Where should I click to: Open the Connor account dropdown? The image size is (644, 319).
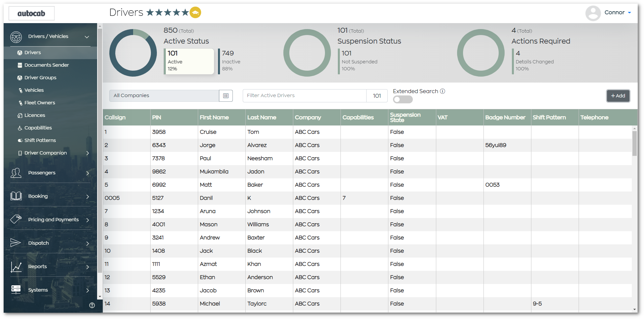(617, 13)
